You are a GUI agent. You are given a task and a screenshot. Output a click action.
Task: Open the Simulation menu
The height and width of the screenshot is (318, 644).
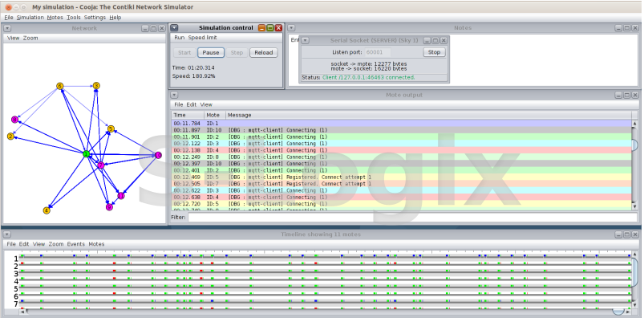coord(30,18)
